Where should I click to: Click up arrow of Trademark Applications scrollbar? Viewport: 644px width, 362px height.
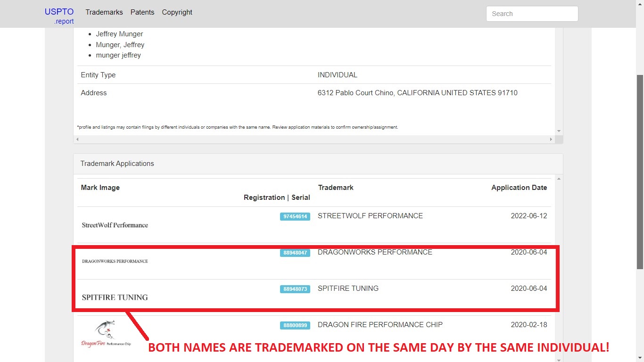coord(559,179)
